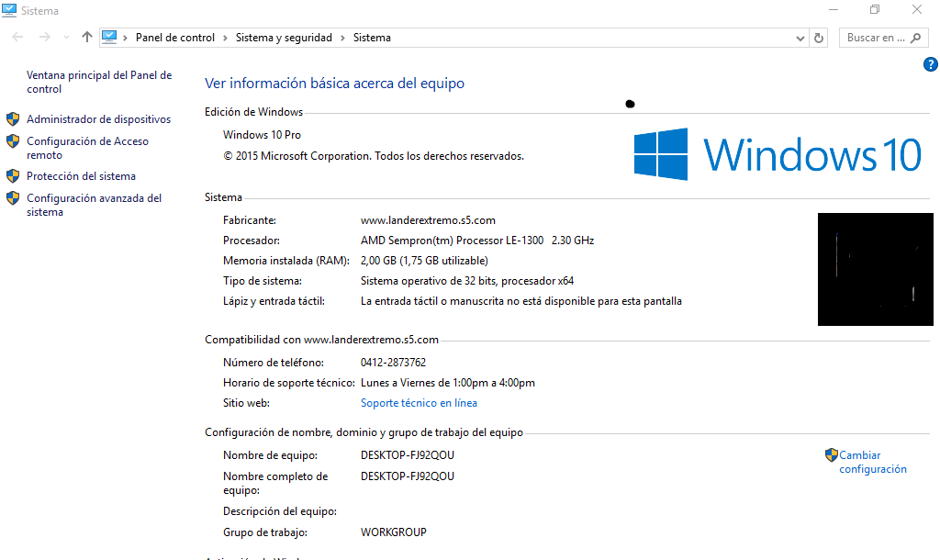Click the computer icon in address bar
Image resolution: width=940 pixels, height=560 pixels.
110,38
